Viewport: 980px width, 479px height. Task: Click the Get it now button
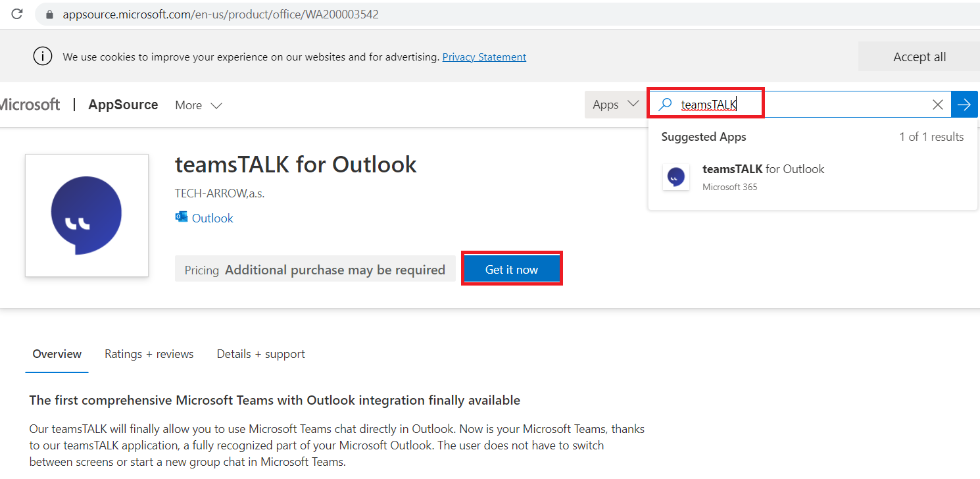tap(512, 268)
